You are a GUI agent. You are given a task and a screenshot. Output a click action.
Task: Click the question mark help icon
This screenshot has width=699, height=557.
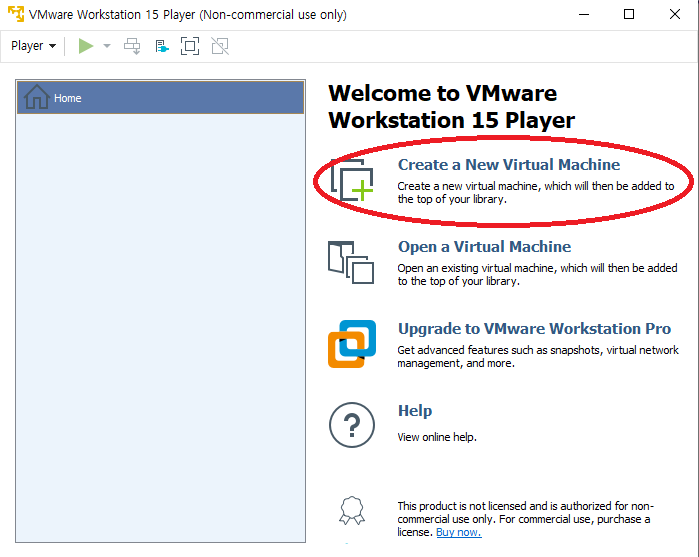tap(352, 425)
